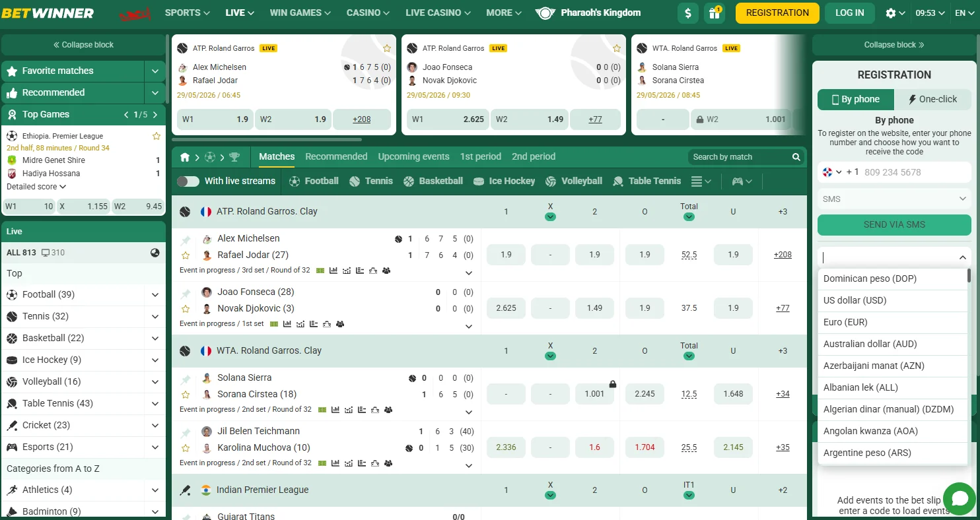Favorite the Sorana Cirstea match row star

pos(186,394)
